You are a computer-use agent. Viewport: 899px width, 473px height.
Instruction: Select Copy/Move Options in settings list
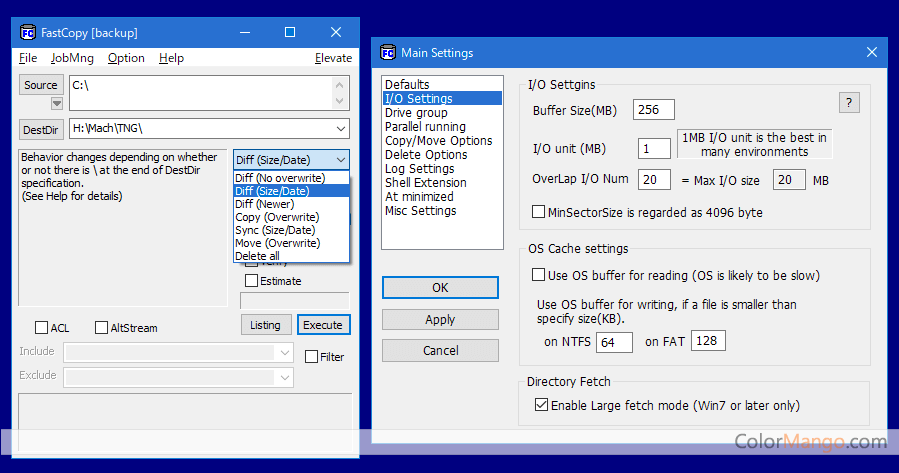pyautogui.click(x=442, y=140)
